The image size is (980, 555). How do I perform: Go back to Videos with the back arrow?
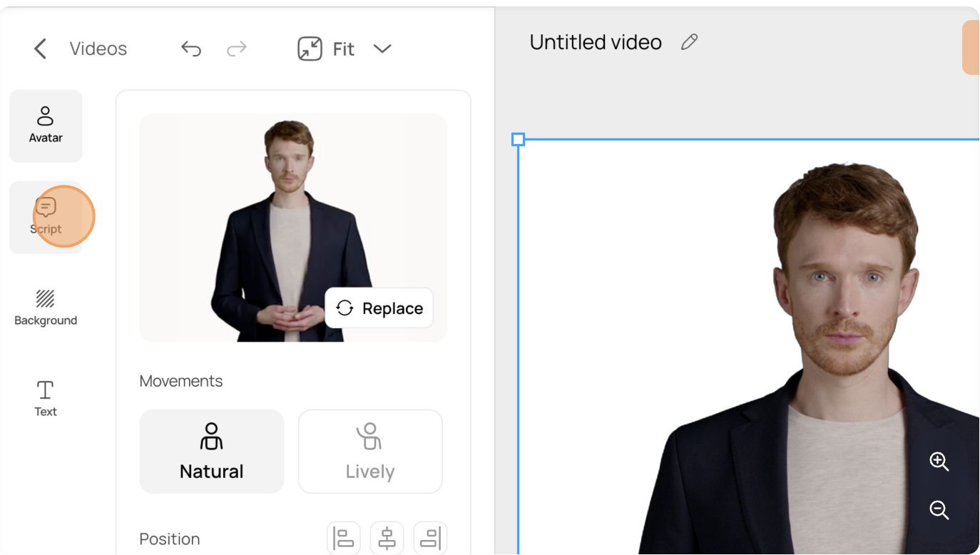41,49
